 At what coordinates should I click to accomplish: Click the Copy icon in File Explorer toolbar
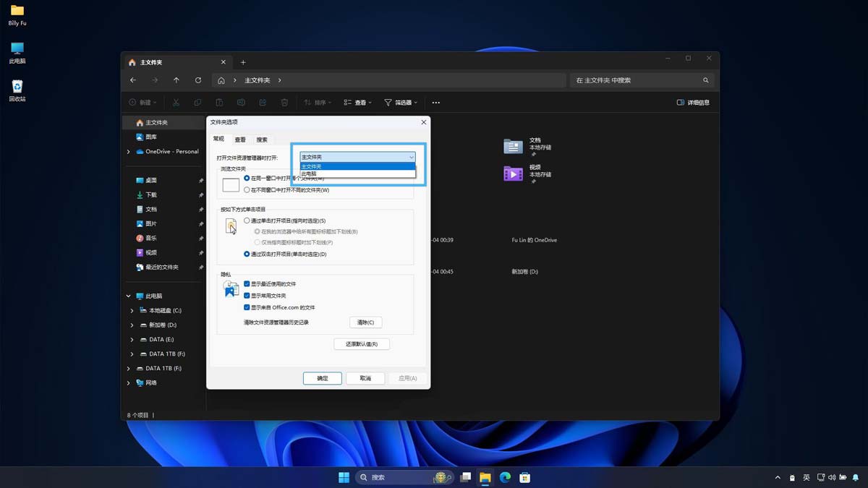coord(197,102)
